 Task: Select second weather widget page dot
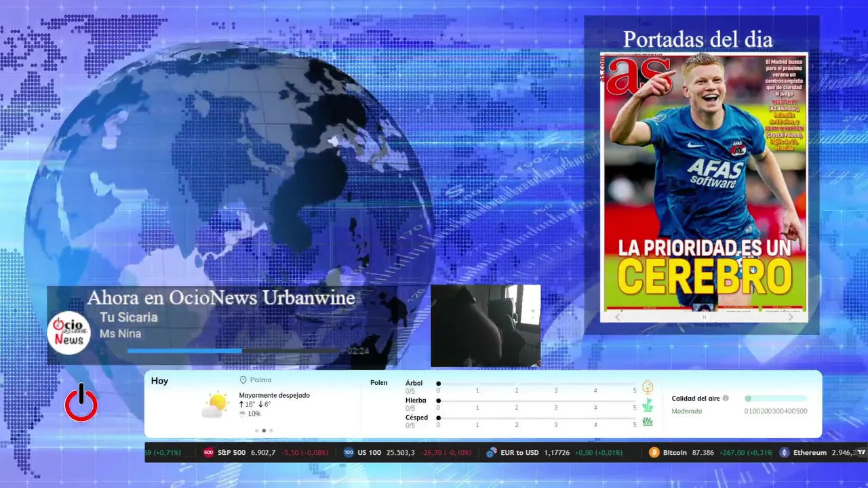(264, 430)
